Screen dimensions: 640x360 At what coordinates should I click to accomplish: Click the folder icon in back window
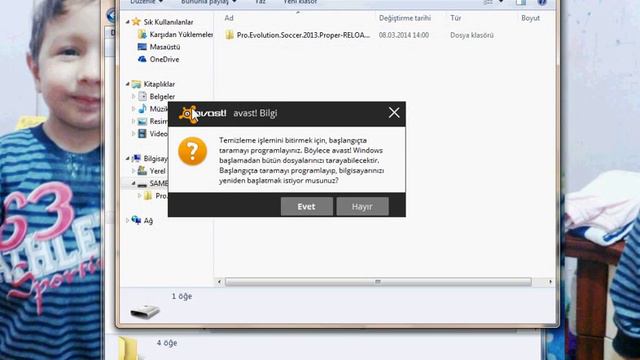(128, 348)
